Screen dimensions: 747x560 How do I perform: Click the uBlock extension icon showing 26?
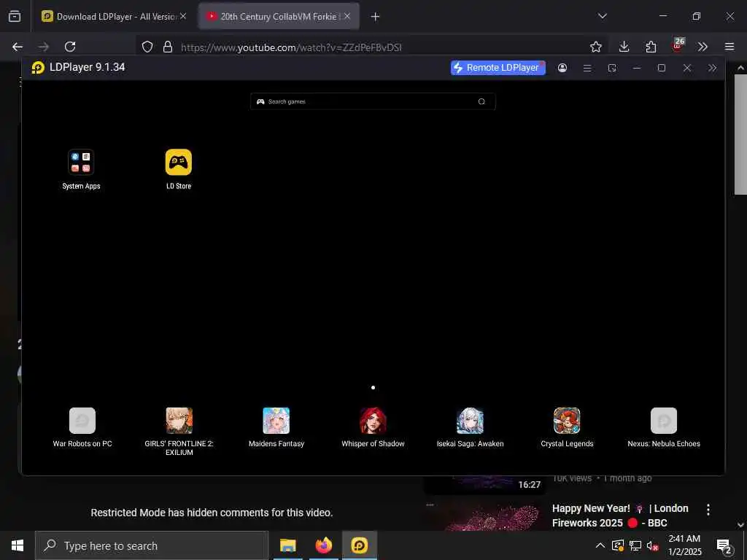[678, 44]
